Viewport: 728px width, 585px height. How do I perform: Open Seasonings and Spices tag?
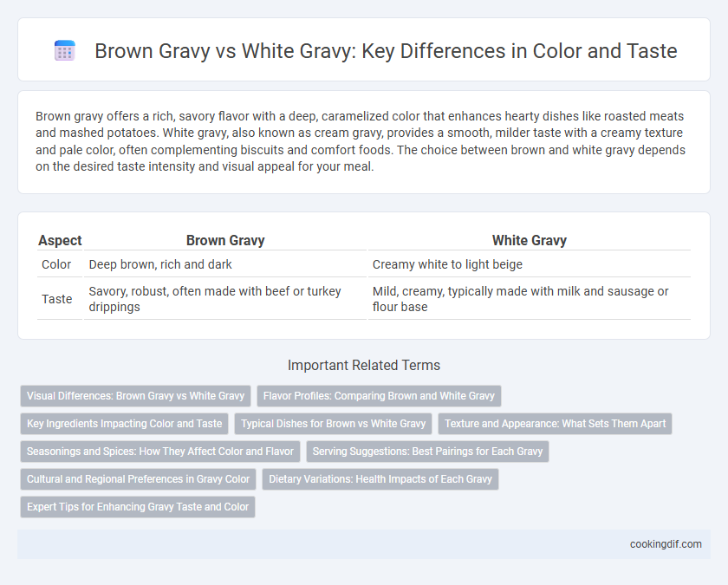click(x=160, y=452)
